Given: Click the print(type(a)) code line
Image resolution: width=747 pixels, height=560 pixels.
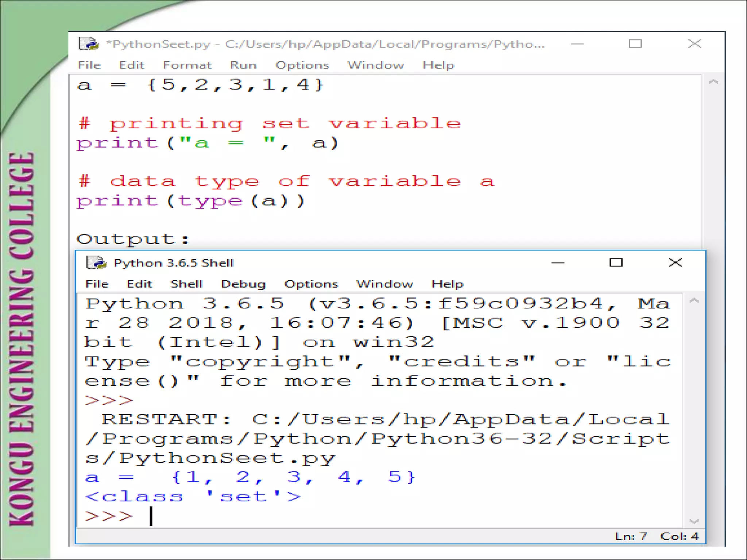Looking at the screenshot, I should coord(190,201).
